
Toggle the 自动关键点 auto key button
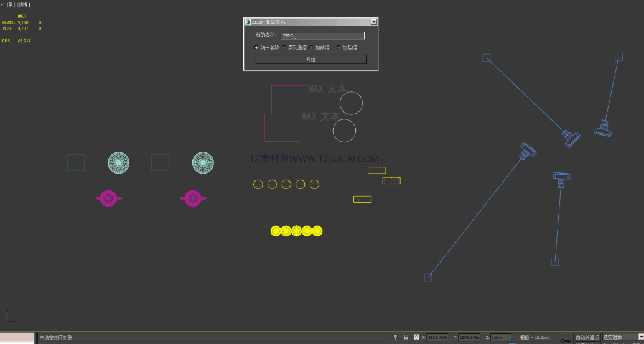[x=587, y=337]
